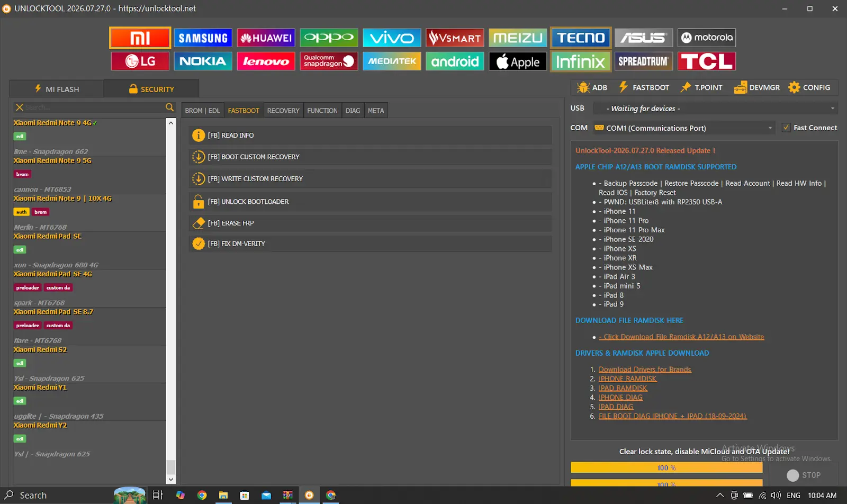Screen dimensions: 847x504
Task: Pick the Lenovo brand logo
Action: (x=266, y=61)
